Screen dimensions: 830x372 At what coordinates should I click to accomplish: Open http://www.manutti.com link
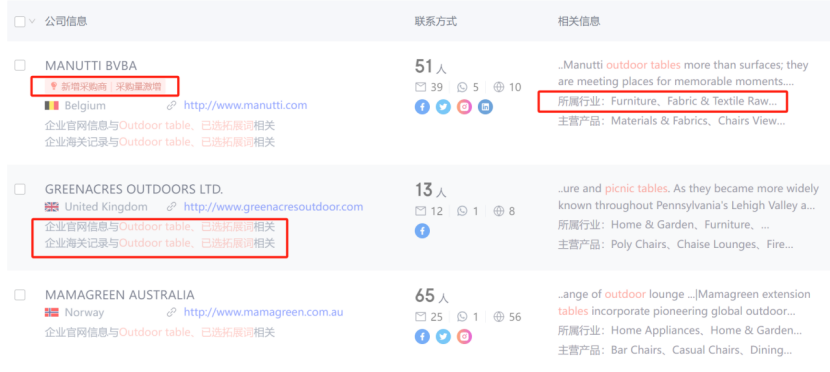[245, 105]
